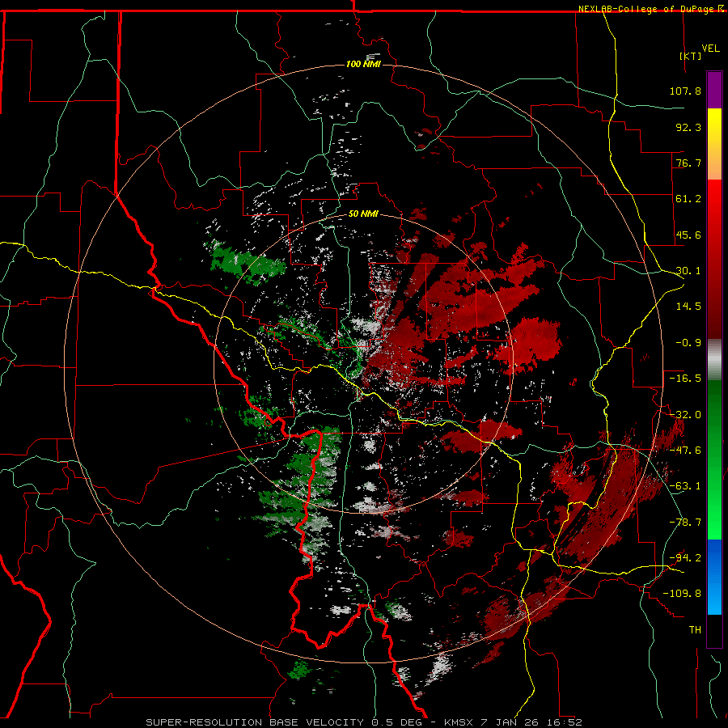Screen dimensions: 728x728
Task: Select the 14.5 legend value
Action: click(688, 307)
